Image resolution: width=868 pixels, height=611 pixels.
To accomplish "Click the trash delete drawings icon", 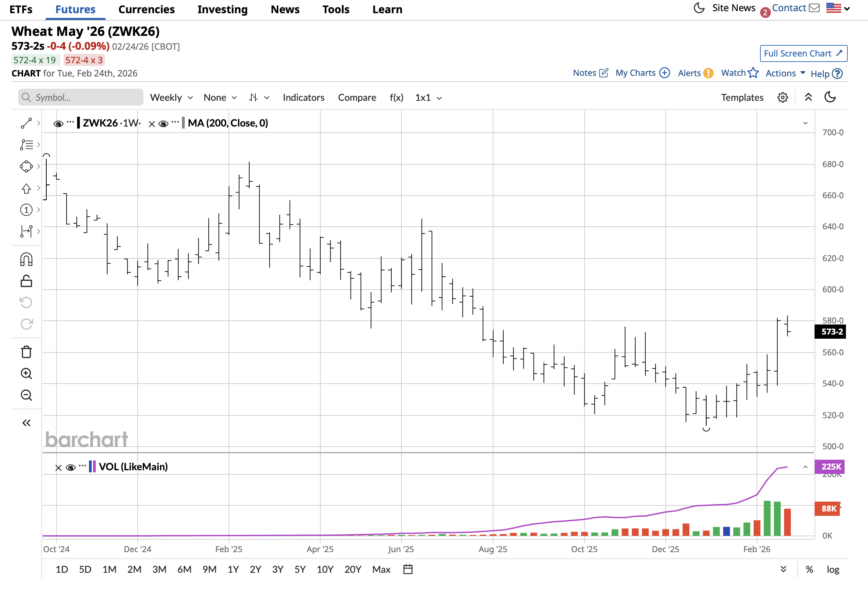I will coord(26,352).
